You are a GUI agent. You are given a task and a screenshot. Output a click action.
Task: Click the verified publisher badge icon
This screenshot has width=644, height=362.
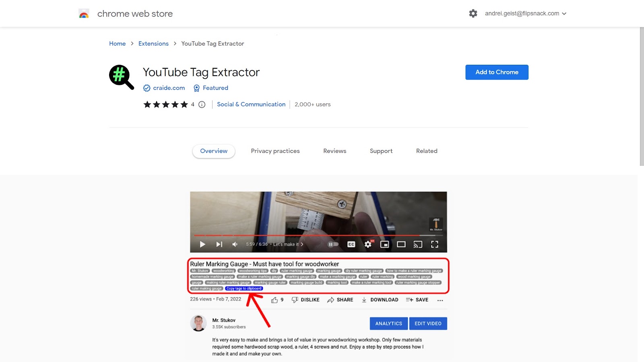click(x=147, y=88)
